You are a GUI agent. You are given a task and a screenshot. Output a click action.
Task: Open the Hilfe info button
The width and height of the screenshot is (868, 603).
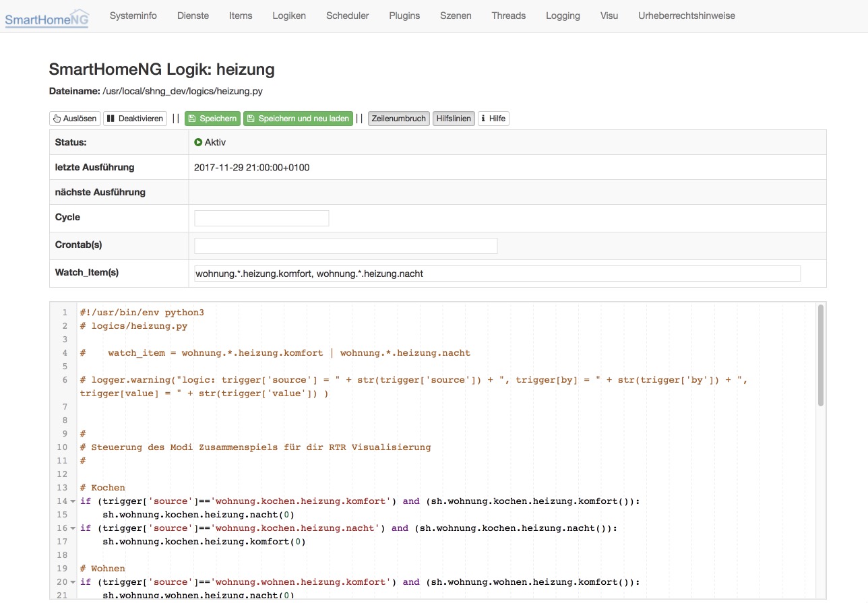click(x=493, y=119)
